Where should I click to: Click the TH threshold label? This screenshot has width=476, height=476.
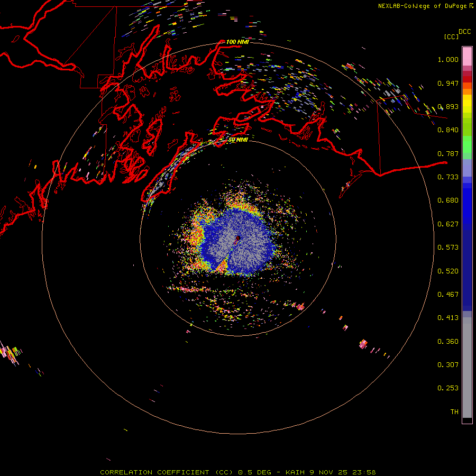(x=454, y=412)
